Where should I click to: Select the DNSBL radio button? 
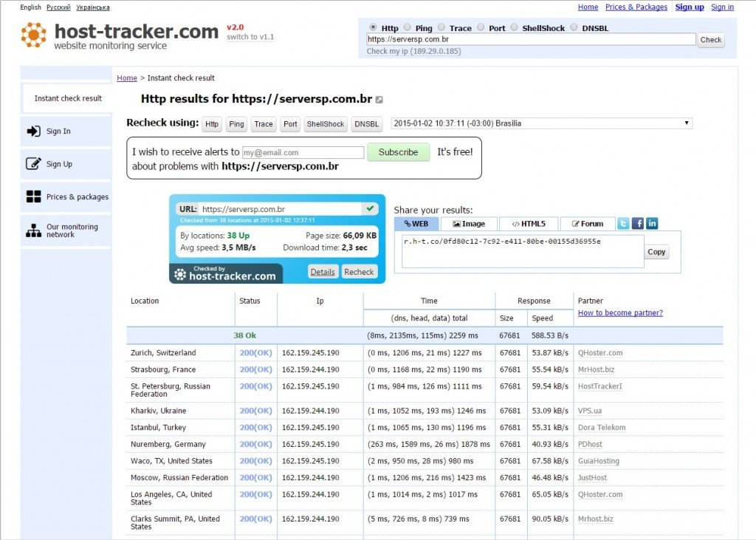pos(574,27)
